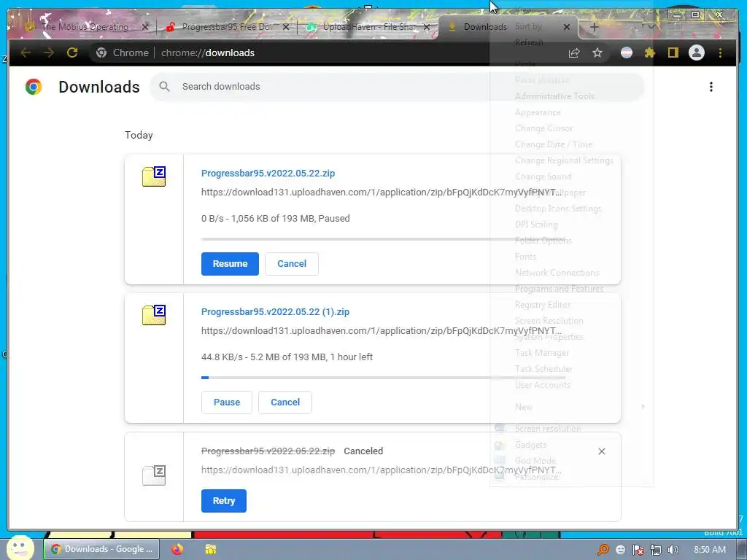Click the 'Canceled' status label

pos(363,451)
